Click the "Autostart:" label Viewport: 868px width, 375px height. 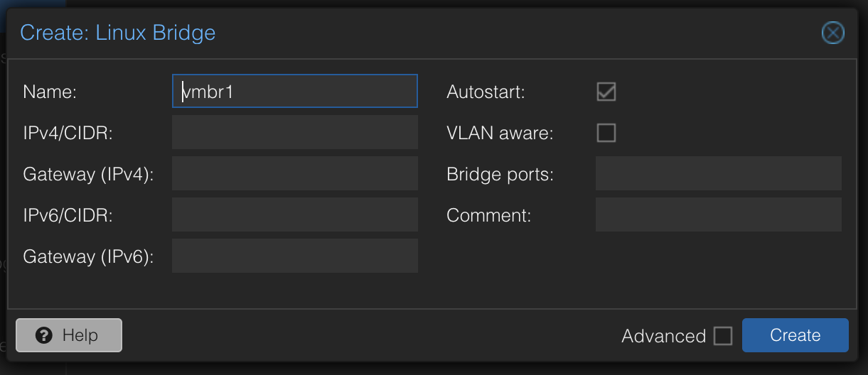point(486,92)
